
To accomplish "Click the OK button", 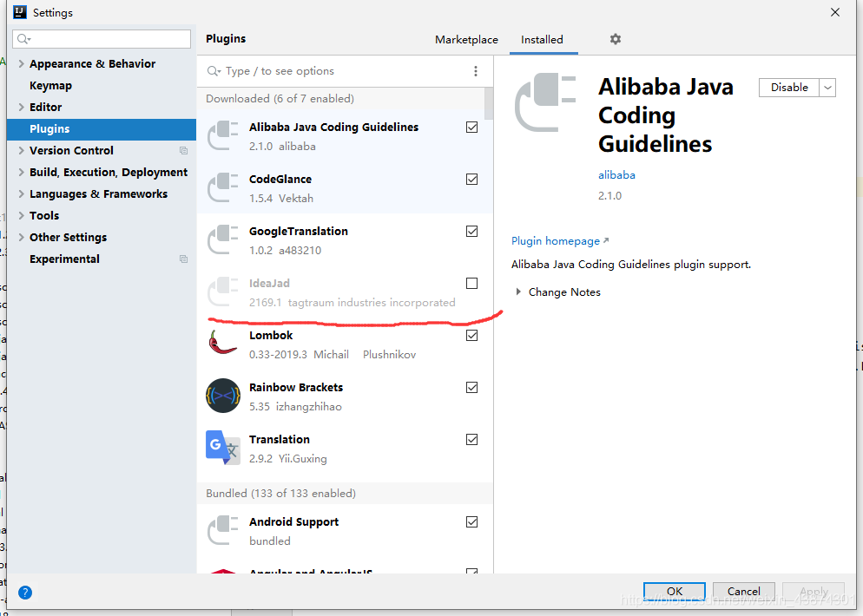I will click(675, 591).
